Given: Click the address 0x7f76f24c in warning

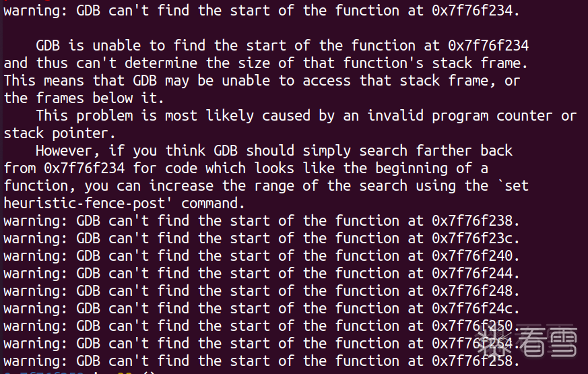Looking at the screenshot, I should pos(476,309).
